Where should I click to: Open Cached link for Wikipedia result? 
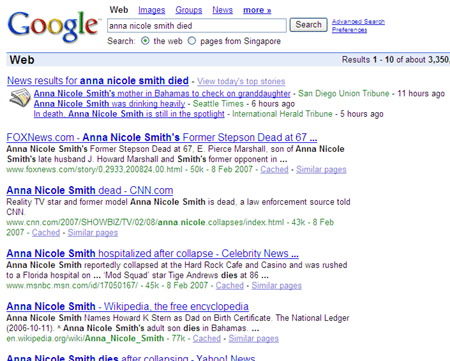click(207, 339)
